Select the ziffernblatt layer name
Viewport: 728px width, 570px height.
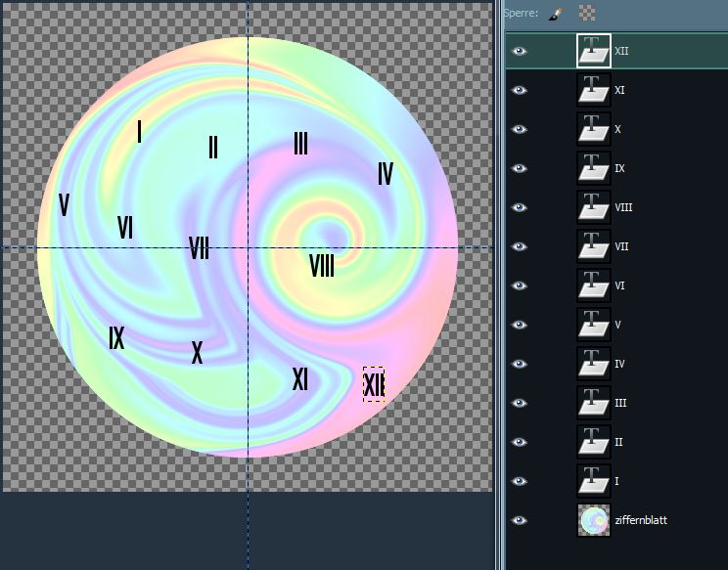641,520
